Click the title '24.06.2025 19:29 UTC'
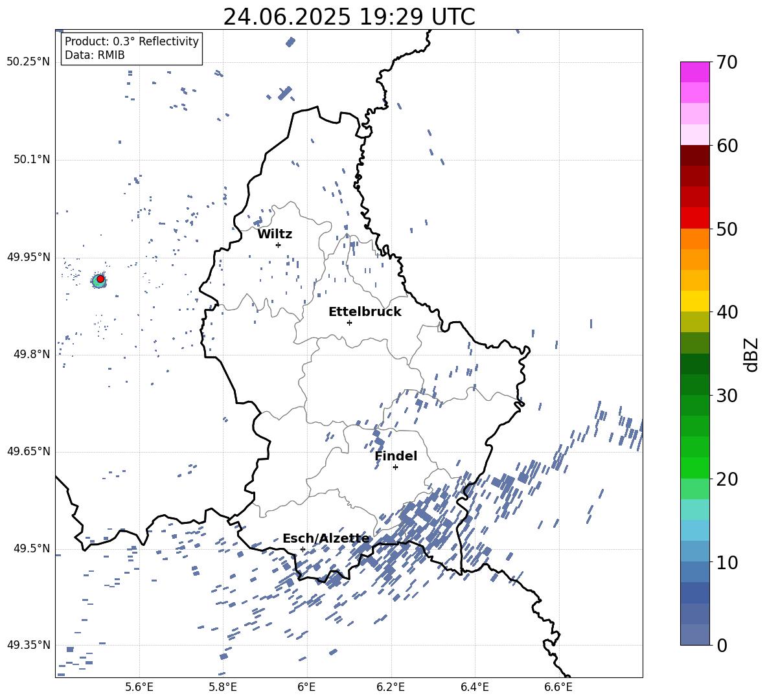Viewport: 767px width, 700px height. coord(349,17)
